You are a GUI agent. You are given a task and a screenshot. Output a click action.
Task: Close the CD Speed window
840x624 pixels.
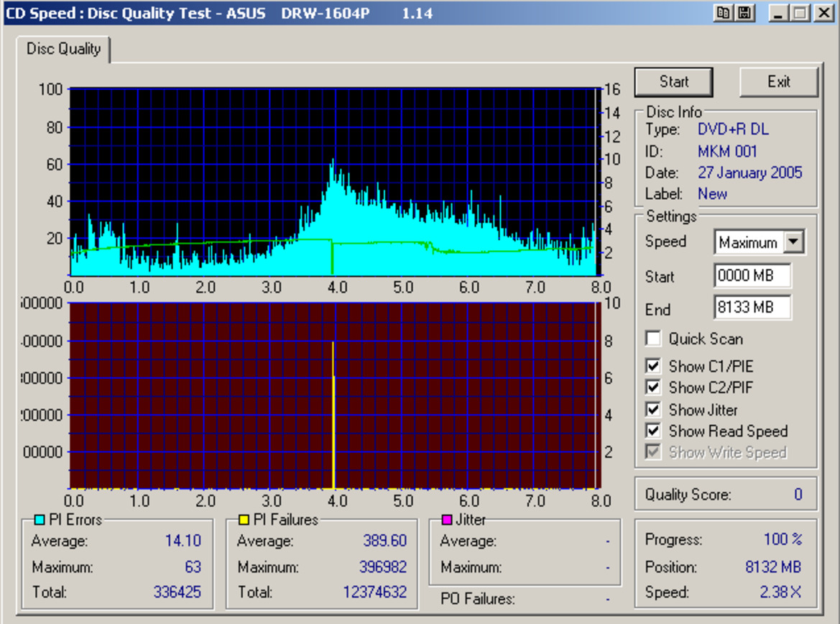tap(823, 13)
